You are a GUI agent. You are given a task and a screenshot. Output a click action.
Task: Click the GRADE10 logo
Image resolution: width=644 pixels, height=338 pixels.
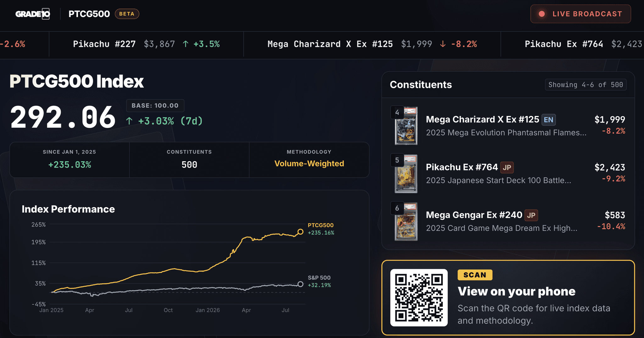coord(33,14)
